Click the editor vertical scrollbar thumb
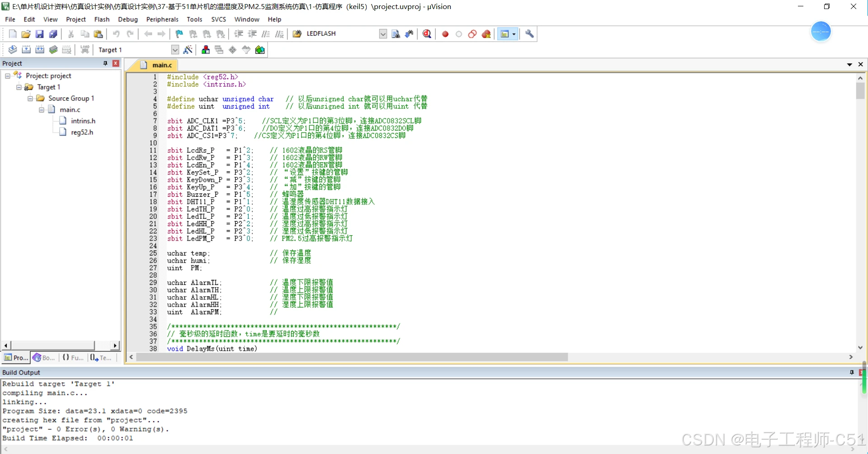Image resolution: width=868 pixels, height=454 pixels. 860,90
